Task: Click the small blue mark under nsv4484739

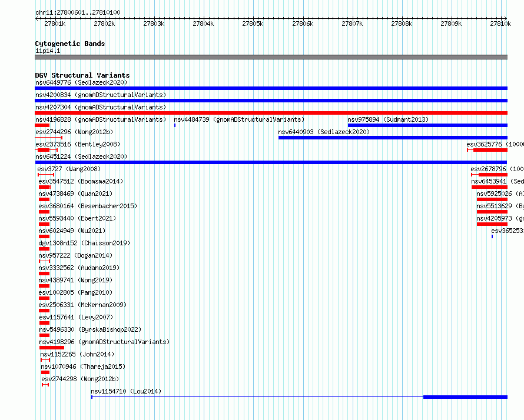Action: point(175,125)
